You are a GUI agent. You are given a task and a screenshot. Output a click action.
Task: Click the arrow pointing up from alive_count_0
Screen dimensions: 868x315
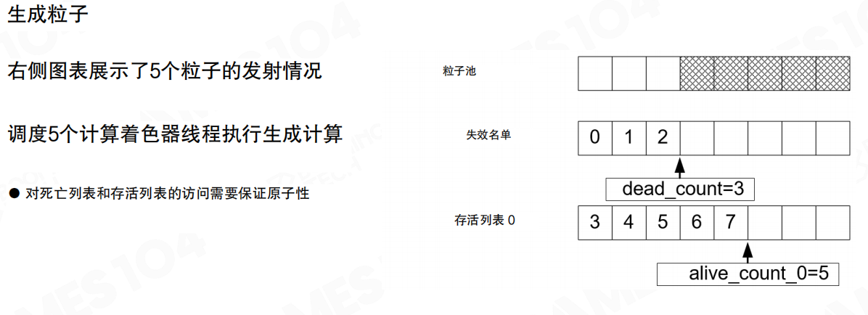[748, 253]
